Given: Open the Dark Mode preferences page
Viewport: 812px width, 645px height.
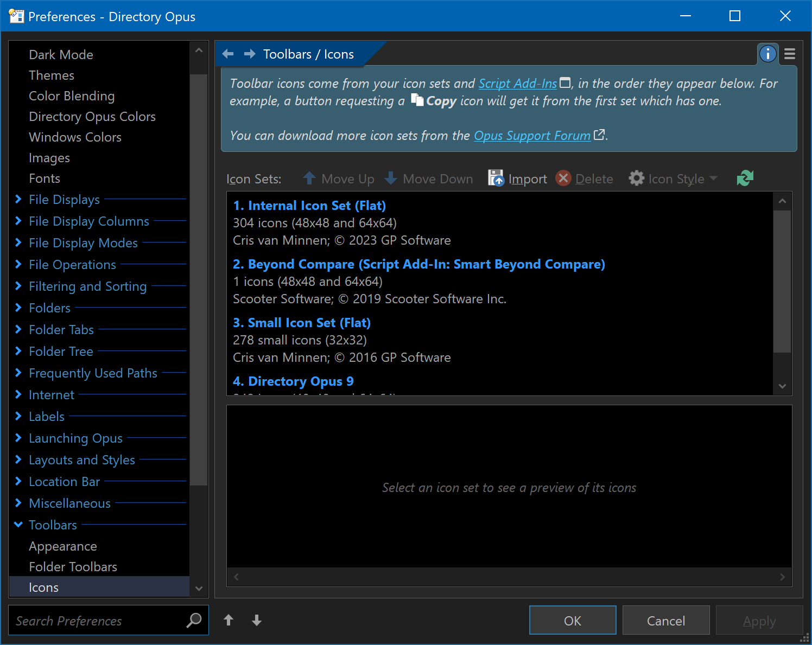Looking at the screenshot, I should [61, 55].
